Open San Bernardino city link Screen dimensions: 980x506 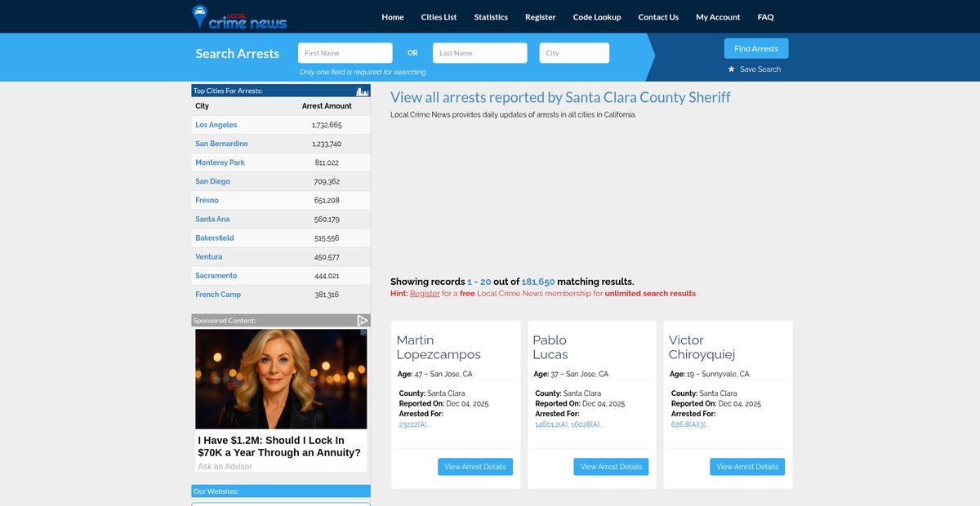tap(221, 144)
